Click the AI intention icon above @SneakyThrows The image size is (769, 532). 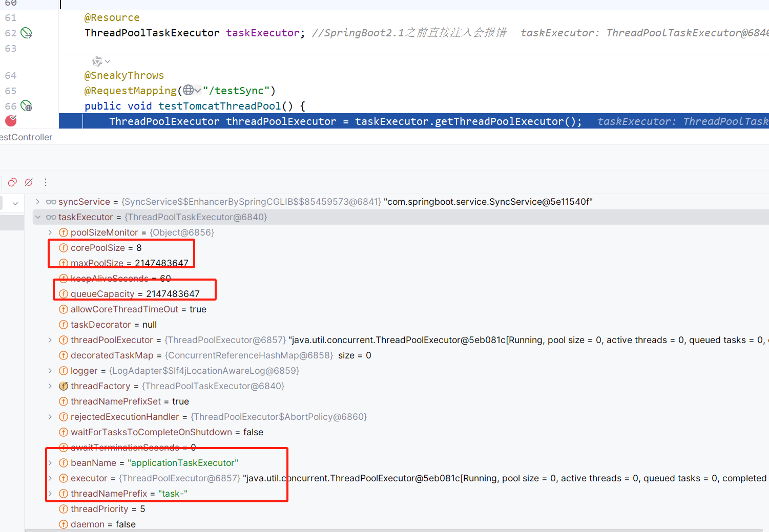96,61
